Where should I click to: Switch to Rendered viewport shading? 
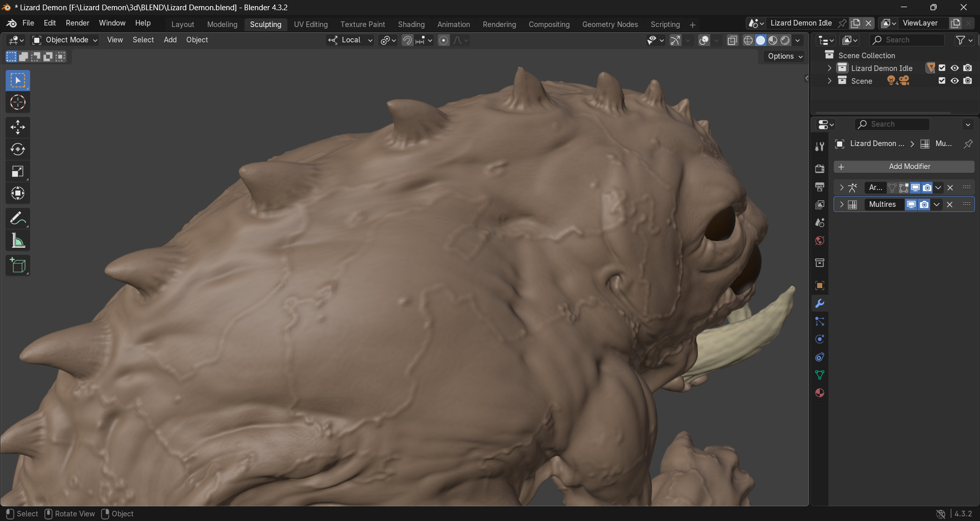[x=785, y=40]
